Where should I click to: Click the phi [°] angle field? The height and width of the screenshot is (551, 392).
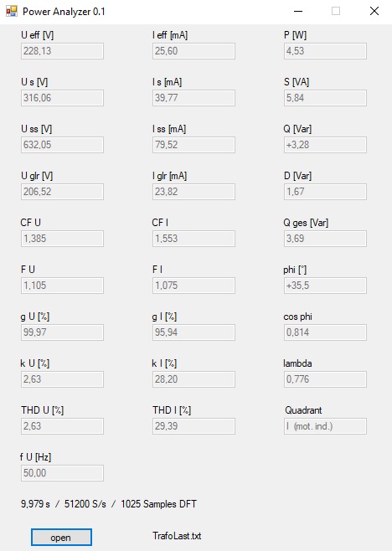coord(325,286)
